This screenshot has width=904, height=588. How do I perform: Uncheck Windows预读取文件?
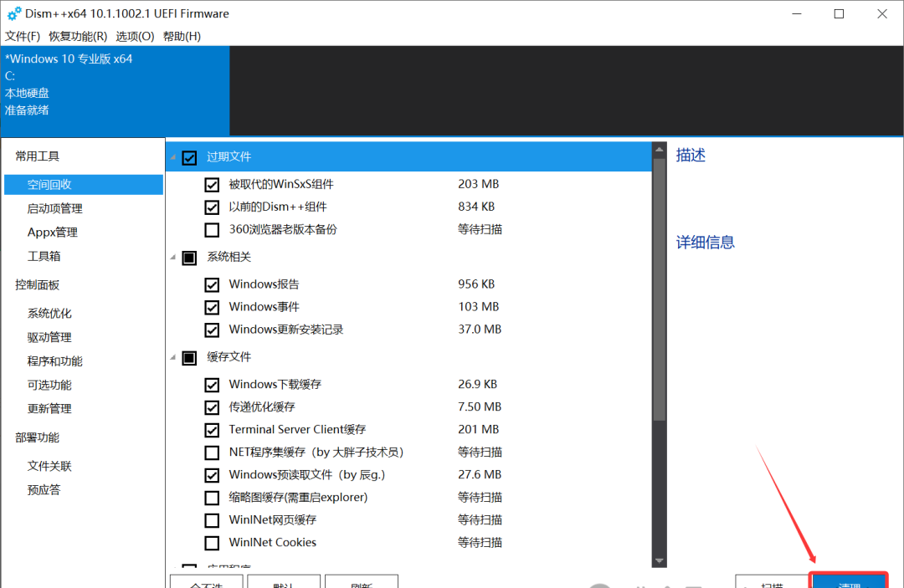click(x=212, y=474)
